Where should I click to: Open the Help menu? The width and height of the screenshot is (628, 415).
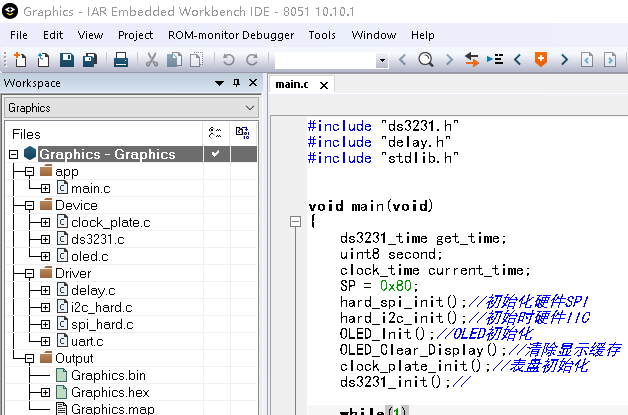coord(423,35)
